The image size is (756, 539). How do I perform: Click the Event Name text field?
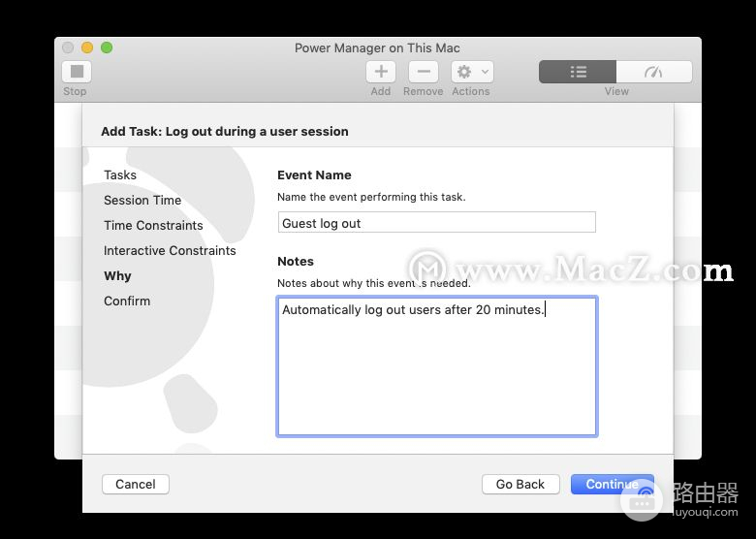click(x=436, y=223)
